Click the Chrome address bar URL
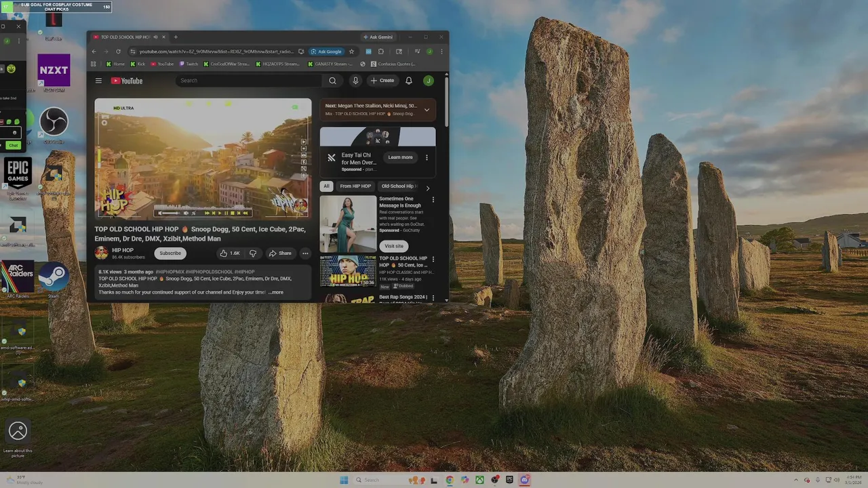 (217, 52)
